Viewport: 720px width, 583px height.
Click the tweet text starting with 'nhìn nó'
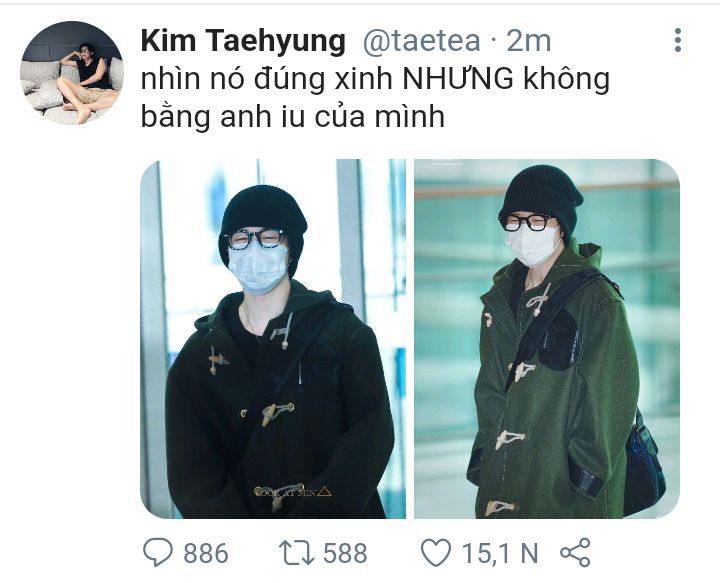point(375,98)
